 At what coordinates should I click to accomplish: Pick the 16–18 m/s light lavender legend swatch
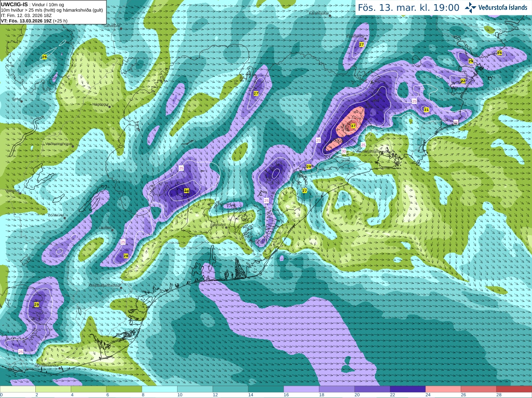301,389
